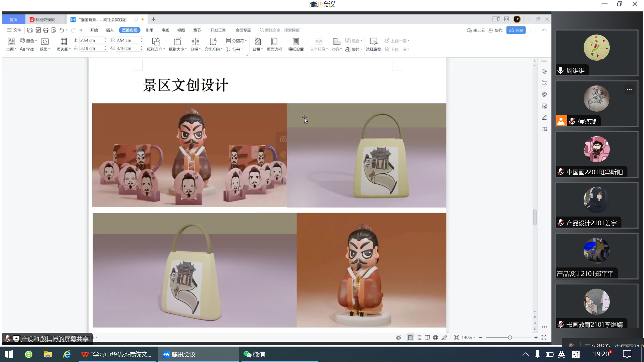Click the undo arrow icon
This screenshot has height=362, width=644.
[x=62, y=30]
